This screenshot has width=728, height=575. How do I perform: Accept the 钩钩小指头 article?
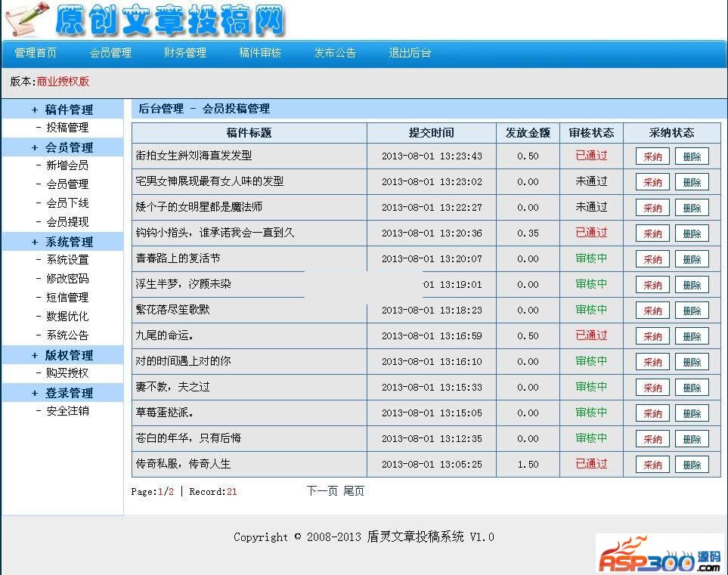[652, 233]
